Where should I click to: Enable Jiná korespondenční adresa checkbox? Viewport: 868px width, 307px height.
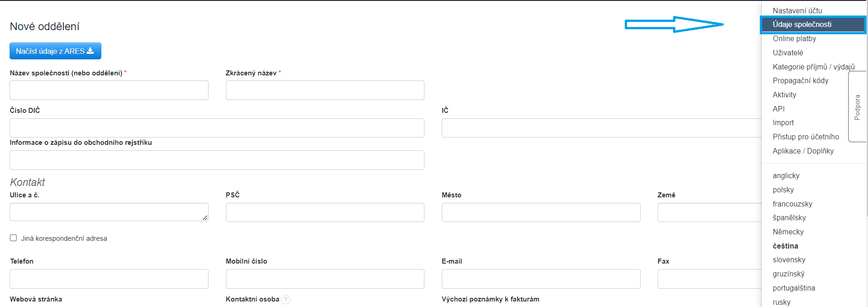14,238
